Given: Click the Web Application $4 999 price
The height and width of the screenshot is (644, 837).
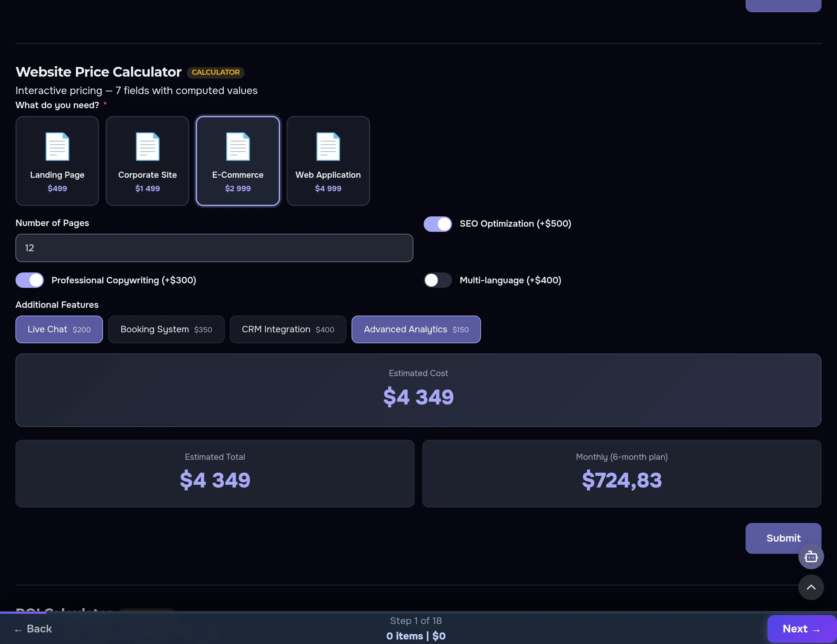Looking at the screenshot, I should [328, 188].
